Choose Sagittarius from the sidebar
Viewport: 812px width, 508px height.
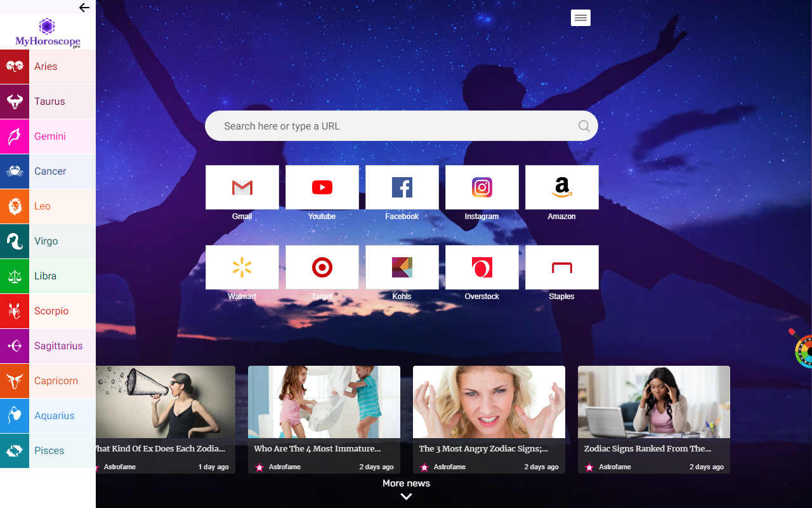coord(58,346)
